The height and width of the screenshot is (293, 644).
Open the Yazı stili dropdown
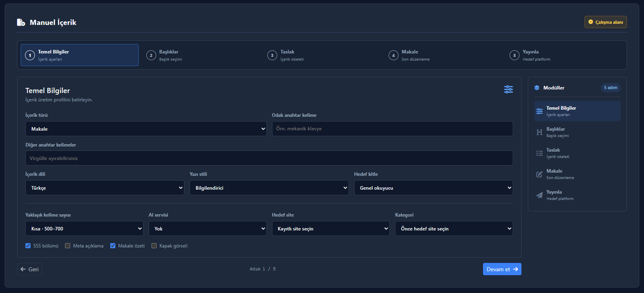(269, 188)
